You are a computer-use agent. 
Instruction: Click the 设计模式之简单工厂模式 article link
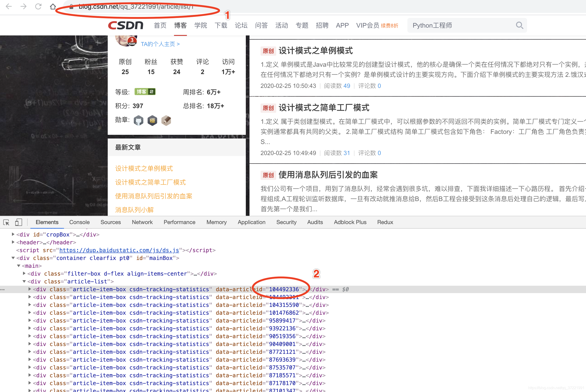pos(151,182)
